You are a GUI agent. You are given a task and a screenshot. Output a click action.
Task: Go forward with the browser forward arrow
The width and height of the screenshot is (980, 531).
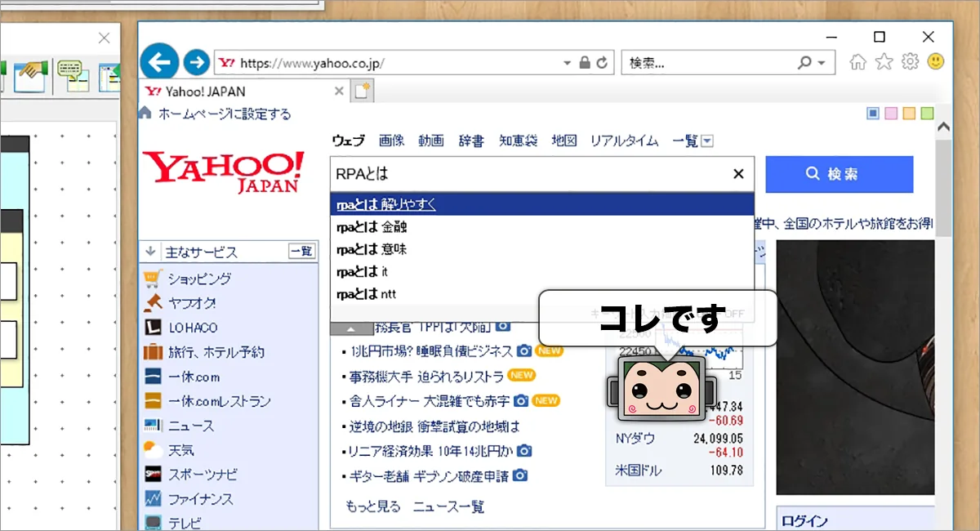pyautogui.click(x=196, y=61)
